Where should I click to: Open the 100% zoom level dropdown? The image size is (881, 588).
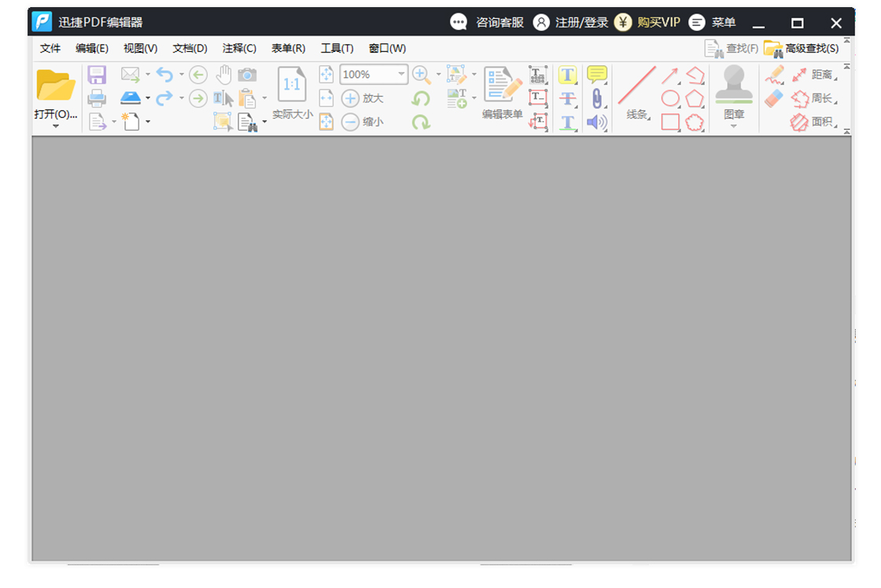pyautogui.click(x=401, y=74)
